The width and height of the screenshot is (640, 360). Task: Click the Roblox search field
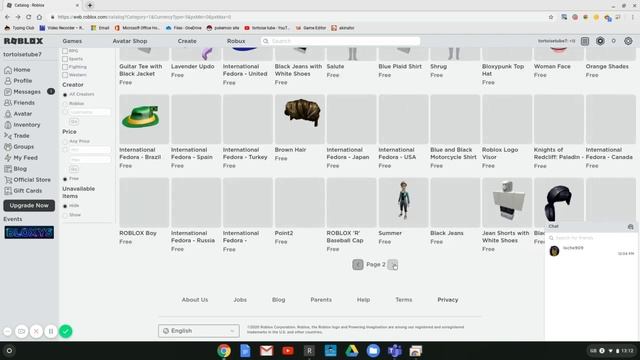(340, 41)
